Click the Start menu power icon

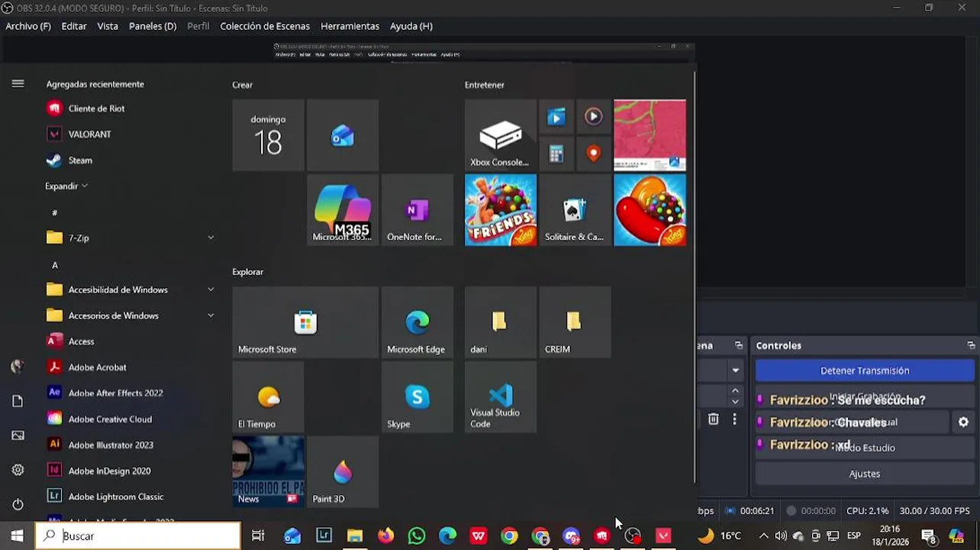coord(18,504)
